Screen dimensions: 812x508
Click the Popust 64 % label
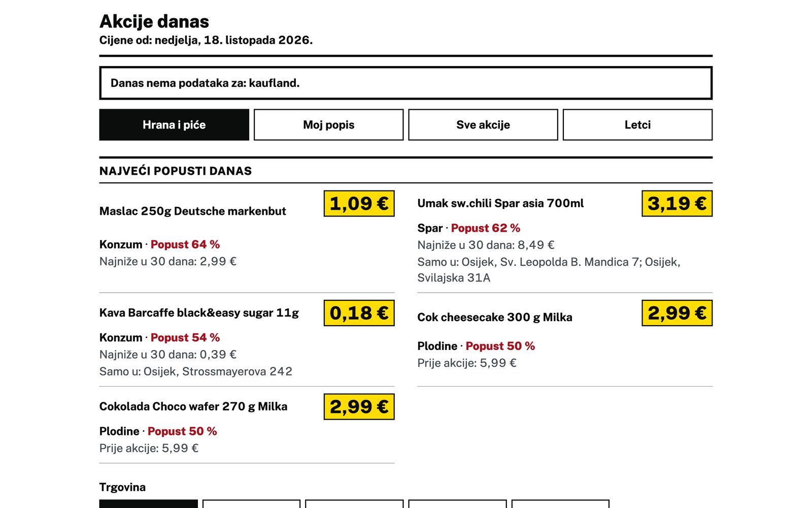pos(185,244)
